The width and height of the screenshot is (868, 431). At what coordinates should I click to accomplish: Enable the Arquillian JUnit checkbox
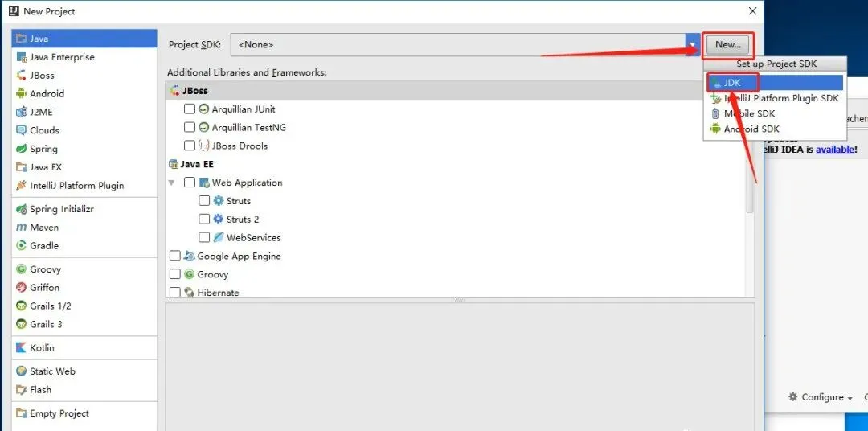(x=190, y=109)
